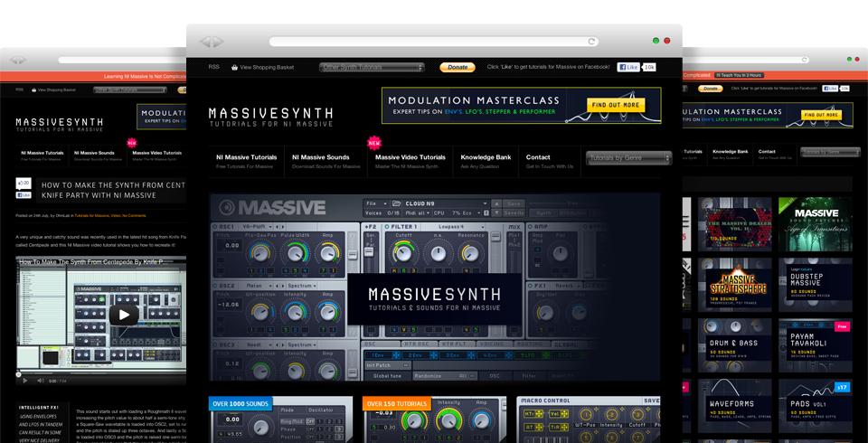Click the yellow Donate button
868x443 pixels.
tap(458, 67)
